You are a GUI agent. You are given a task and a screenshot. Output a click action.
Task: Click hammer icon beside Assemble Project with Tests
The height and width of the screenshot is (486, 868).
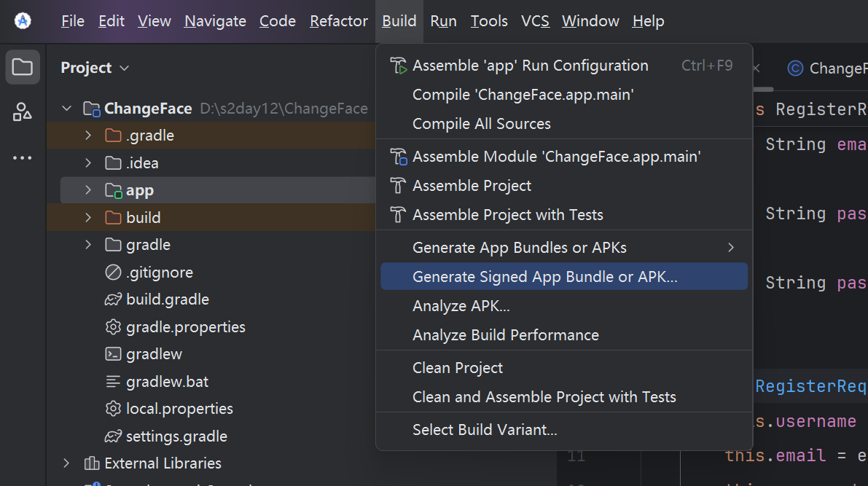(x=398, y=215)
